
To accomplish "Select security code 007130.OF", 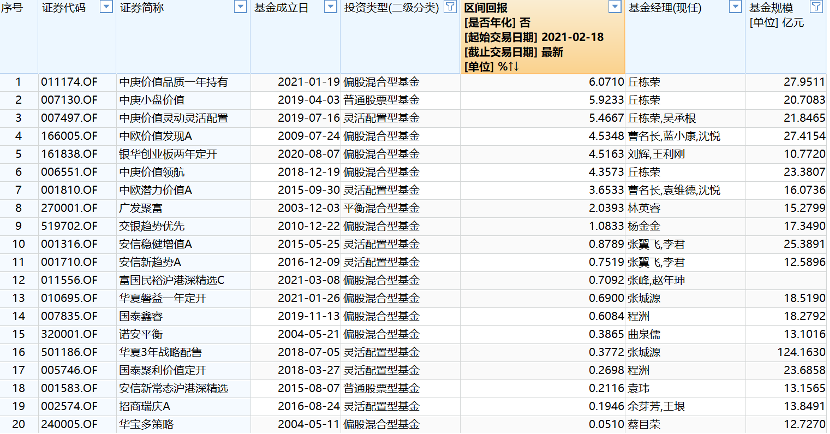I will (69, 100).
